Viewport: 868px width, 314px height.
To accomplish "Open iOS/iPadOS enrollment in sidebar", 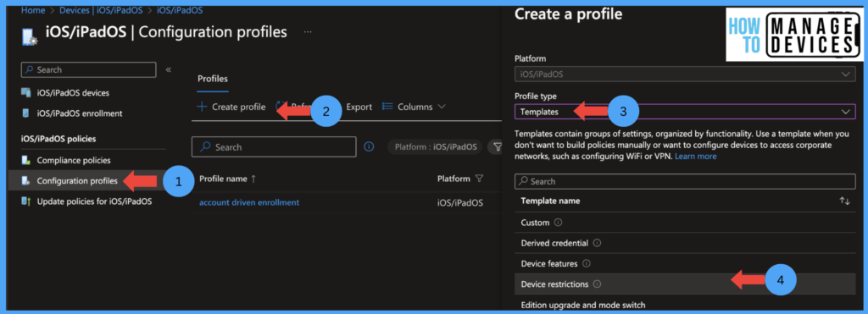I will coord(80,113).
